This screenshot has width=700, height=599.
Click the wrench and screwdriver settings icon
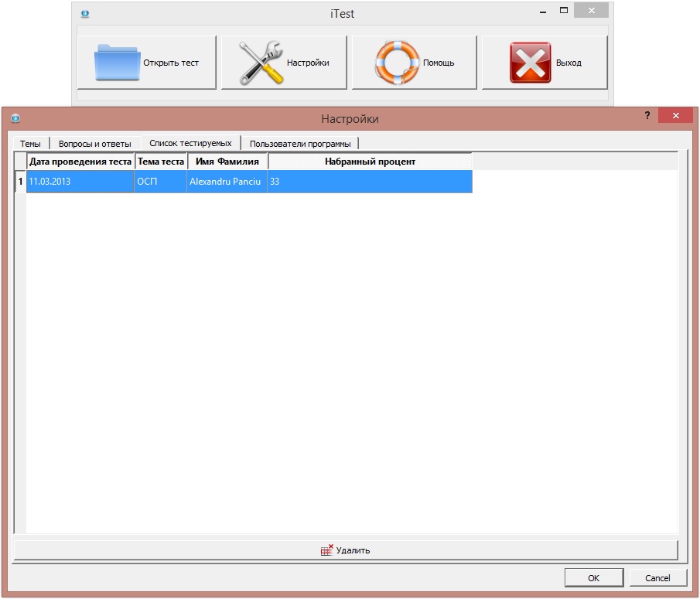tap(261, 63)
